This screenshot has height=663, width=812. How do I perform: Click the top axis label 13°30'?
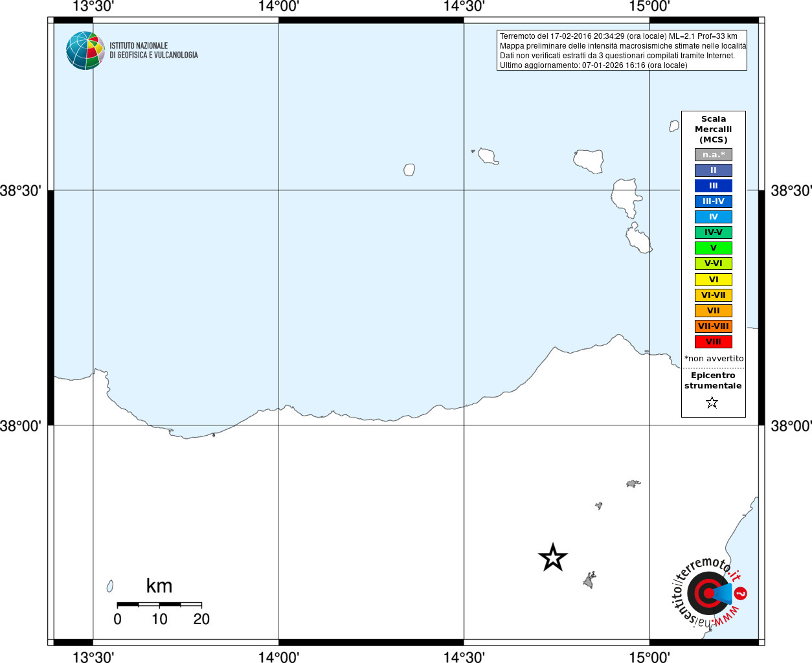click(x=93, y=6)
